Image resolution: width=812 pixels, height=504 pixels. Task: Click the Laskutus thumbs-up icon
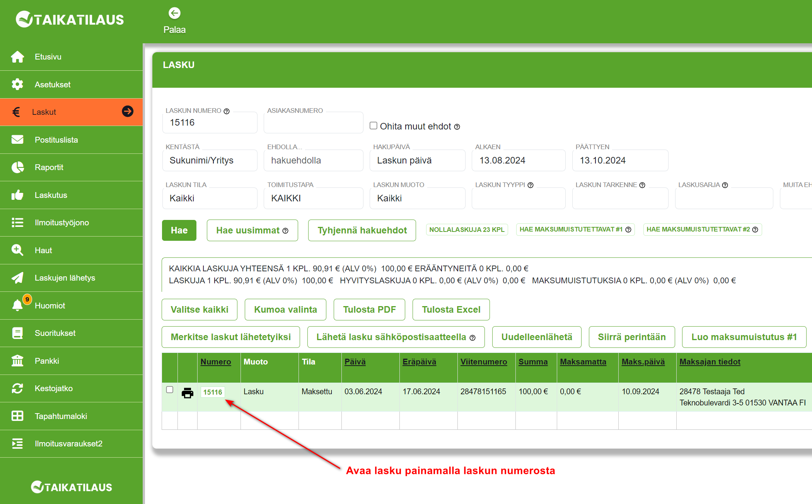coord(17,195)
